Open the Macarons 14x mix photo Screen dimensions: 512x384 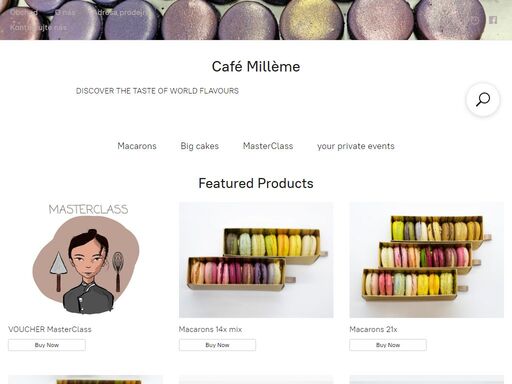pos(256,260)
